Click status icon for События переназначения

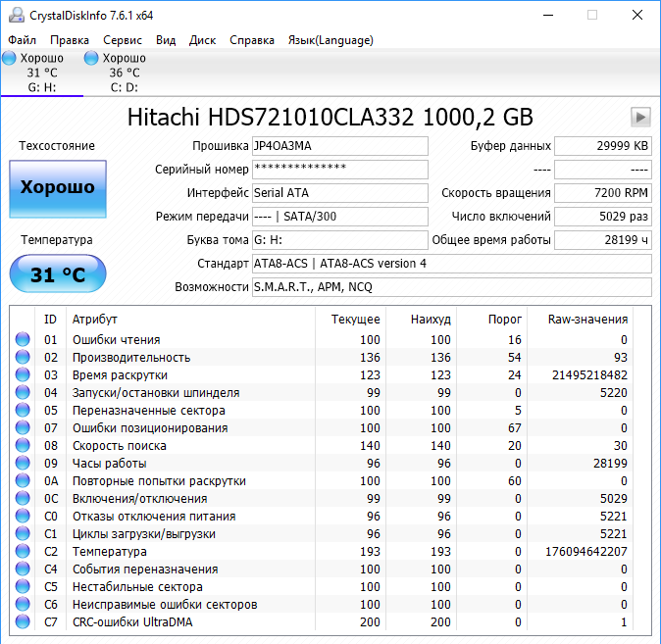point(23,569)
